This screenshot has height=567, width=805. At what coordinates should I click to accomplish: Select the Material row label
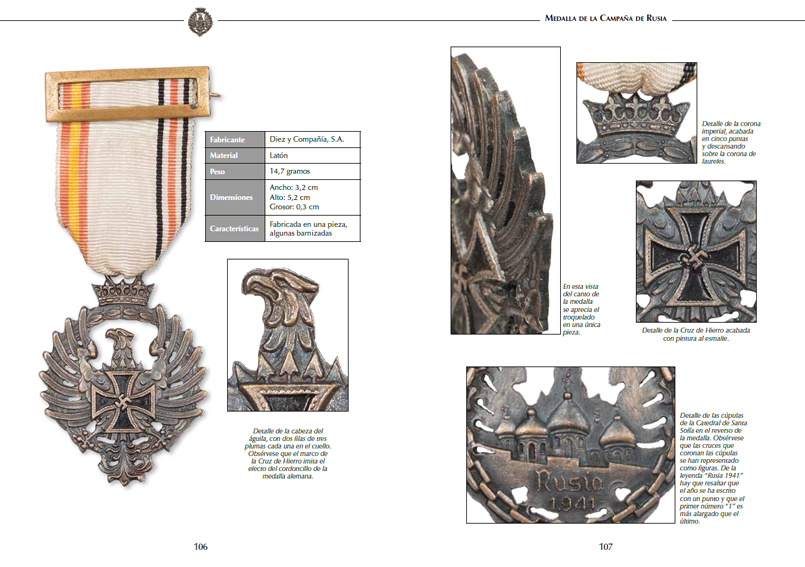pos(235,155)
